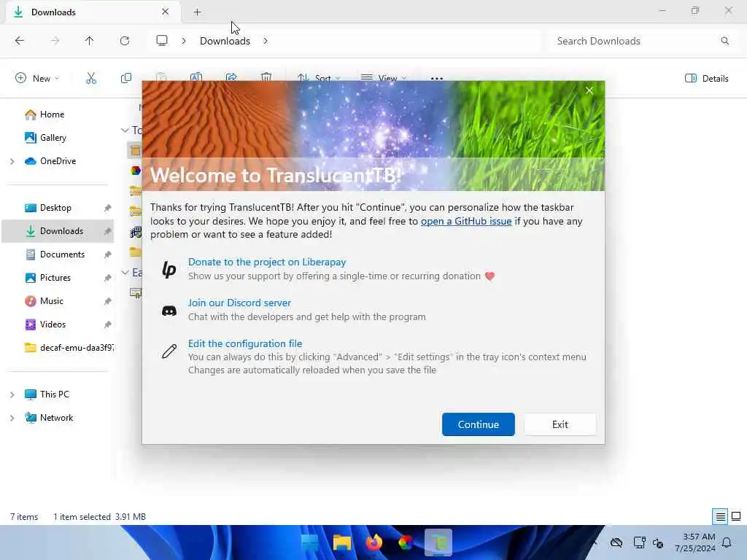Switch to large thumbnails view icon
This screenshot has height=560, width=747.
pyautogui.click(x=736, y=516)
